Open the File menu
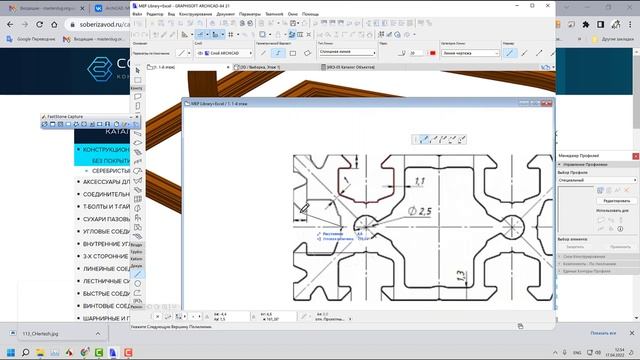The width and height of the screenshot is (640, 360). coord(137,14)
